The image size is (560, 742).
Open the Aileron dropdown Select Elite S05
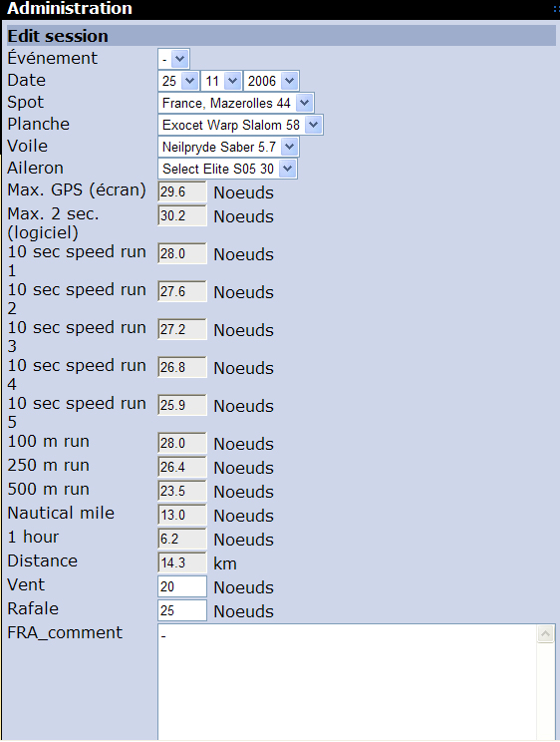[227, 169]
